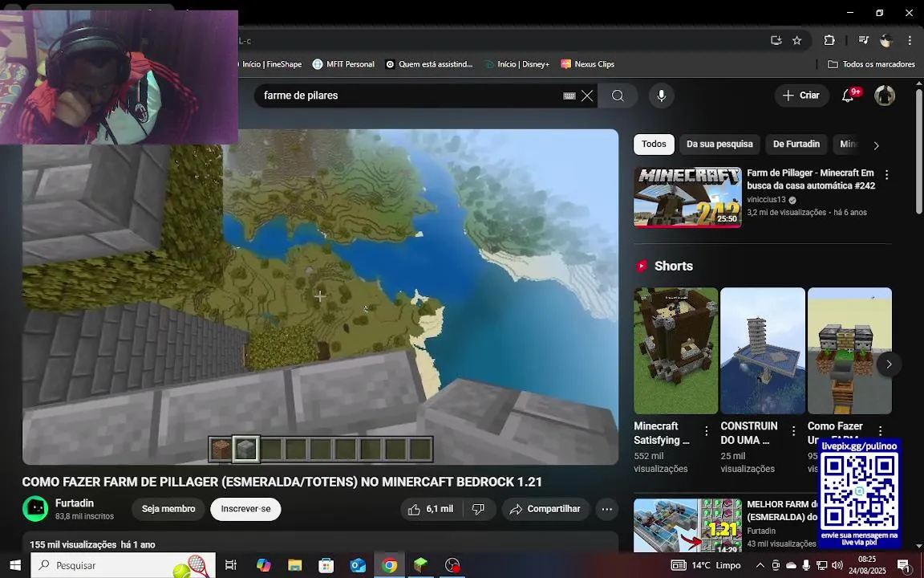Click the Criar button

click(x=800, y=96)
